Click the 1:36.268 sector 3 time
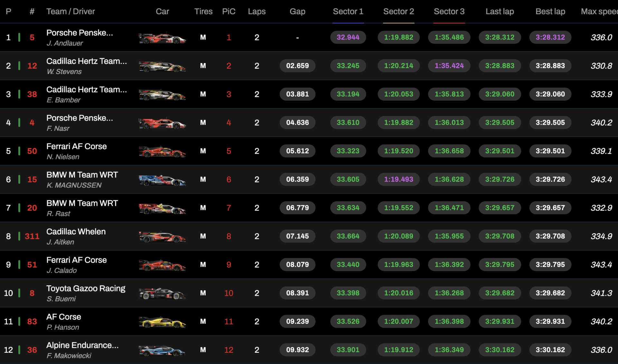This screenshot has width=618, height=364. pos(449,293)
